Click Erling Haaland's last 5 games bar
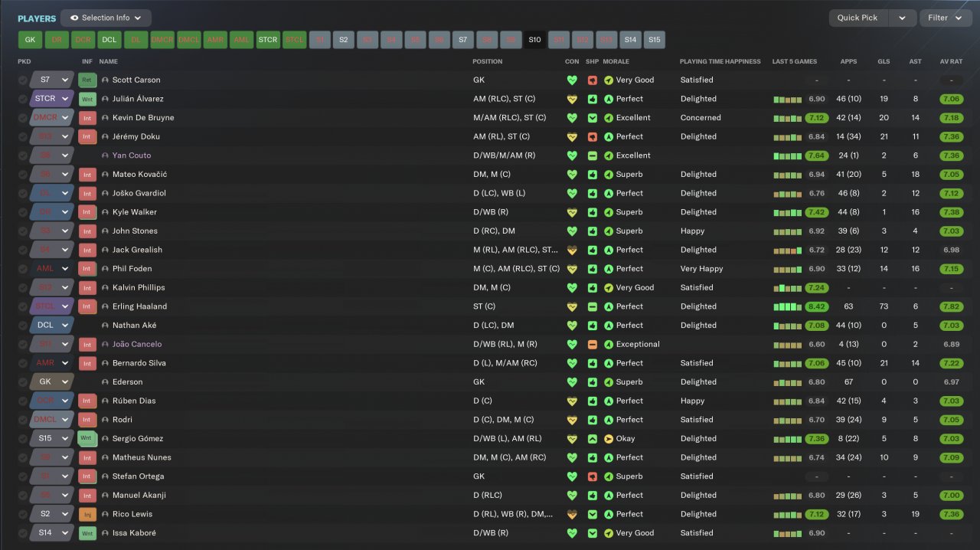Viewport: 980px width, 550px height. pos(789,306)
